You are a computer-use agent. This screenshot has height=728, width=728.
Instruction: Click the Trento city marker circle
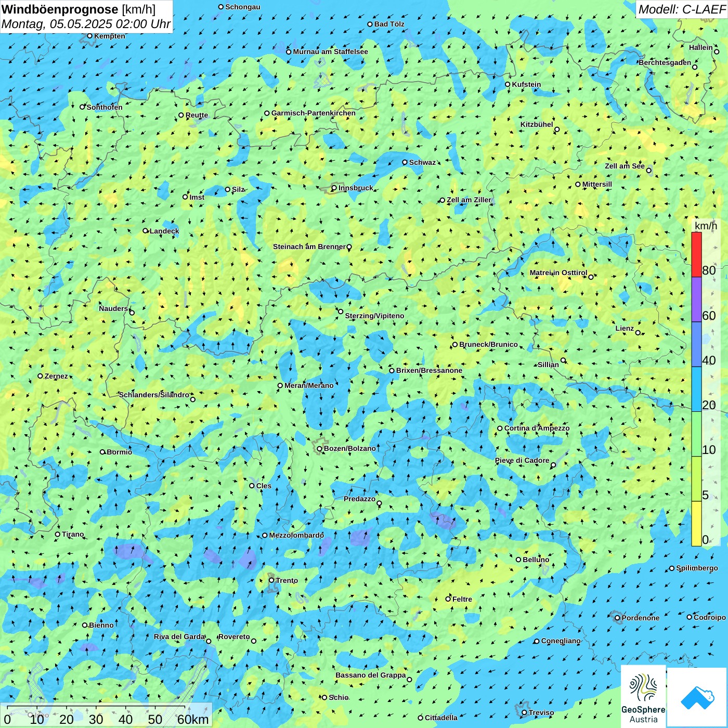click(271, 580)
